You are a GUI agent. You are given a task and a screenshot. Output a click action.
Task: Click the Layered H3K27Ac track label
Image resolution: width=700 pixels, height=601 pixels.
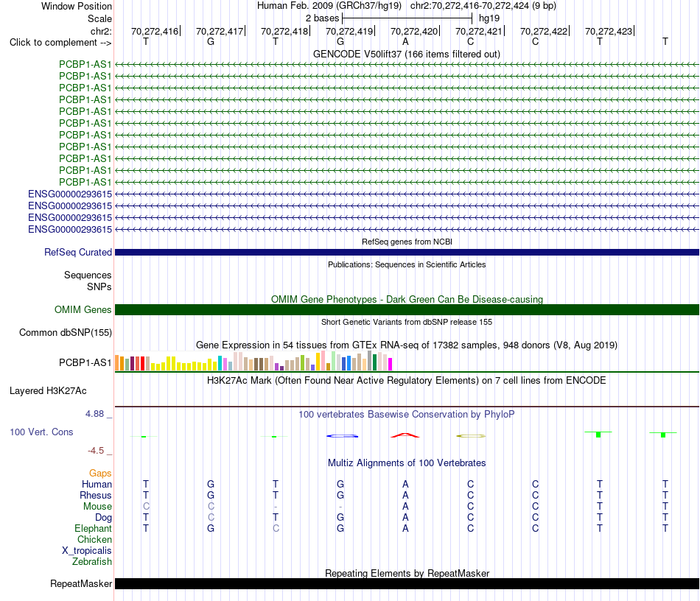(x=48, y=391)
